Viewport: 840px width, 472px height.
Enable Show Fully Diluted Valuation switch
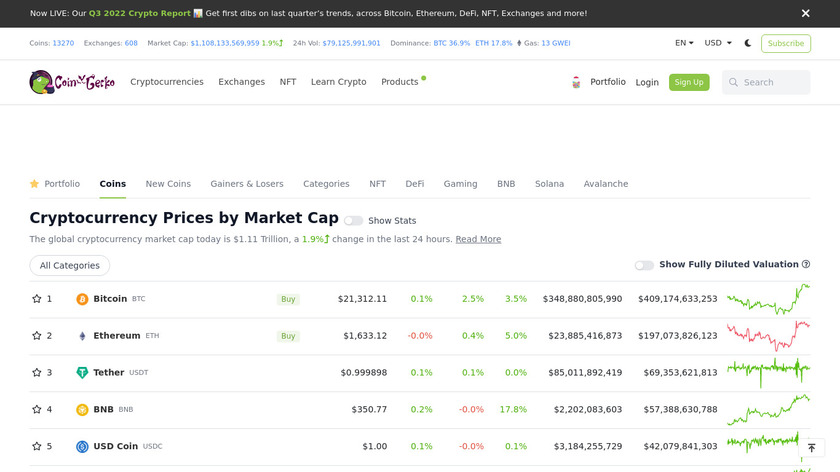pos(644,265)
